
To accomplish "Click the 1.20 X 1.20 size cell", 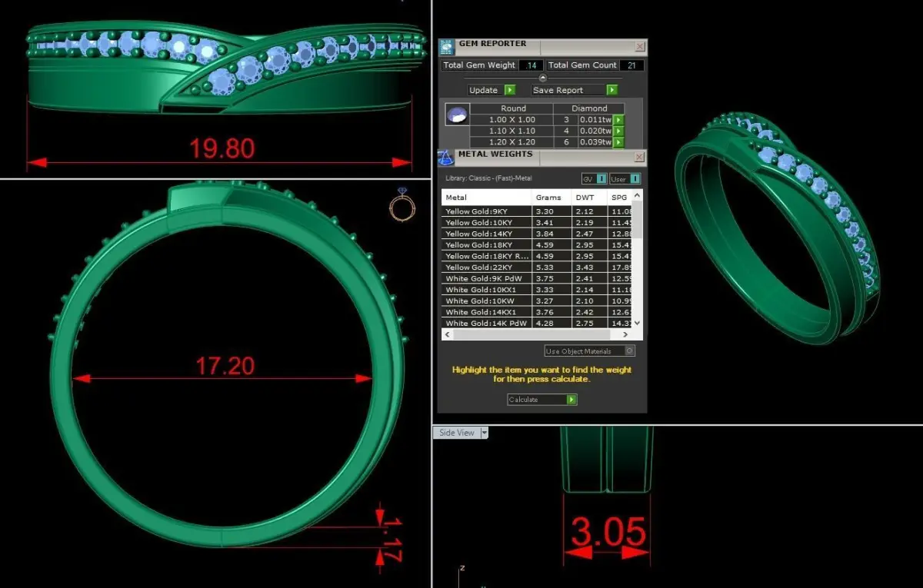I will [x=512, y=142].
